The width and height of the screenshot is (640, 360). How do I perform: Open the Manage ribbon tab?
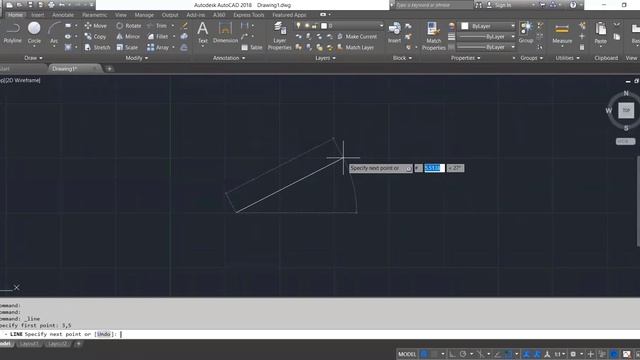pyautogui.click(x=144, y=15)
